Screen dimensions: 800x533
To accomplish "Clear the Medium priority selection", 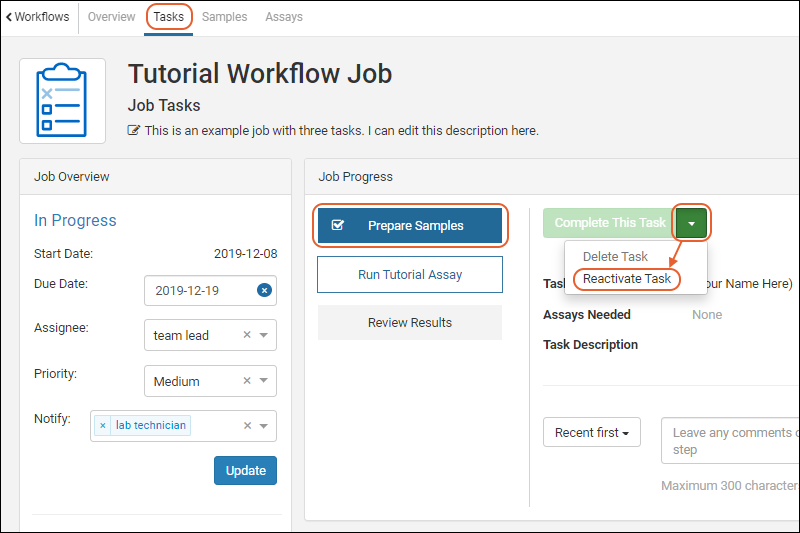I will 247,382.
